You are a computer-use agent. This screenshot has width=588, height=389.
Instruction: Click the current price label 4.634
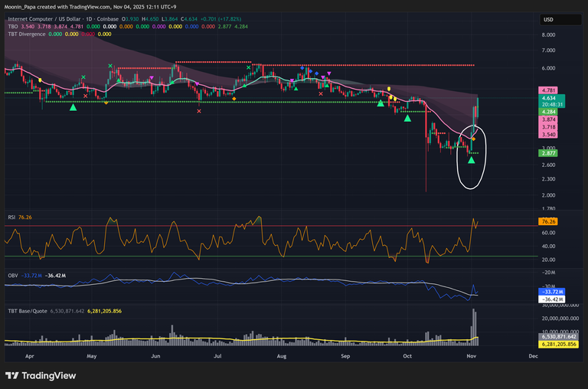[x=547, y=98]
